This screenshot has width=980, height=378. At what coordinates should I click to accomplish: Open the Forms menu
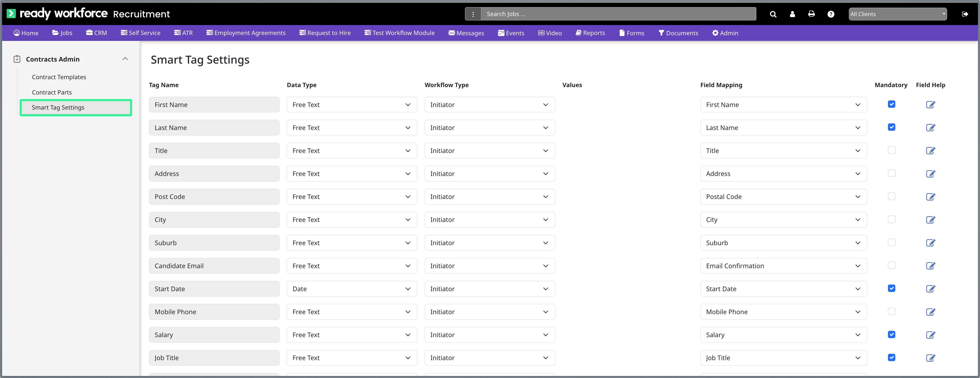coord(632,33)
